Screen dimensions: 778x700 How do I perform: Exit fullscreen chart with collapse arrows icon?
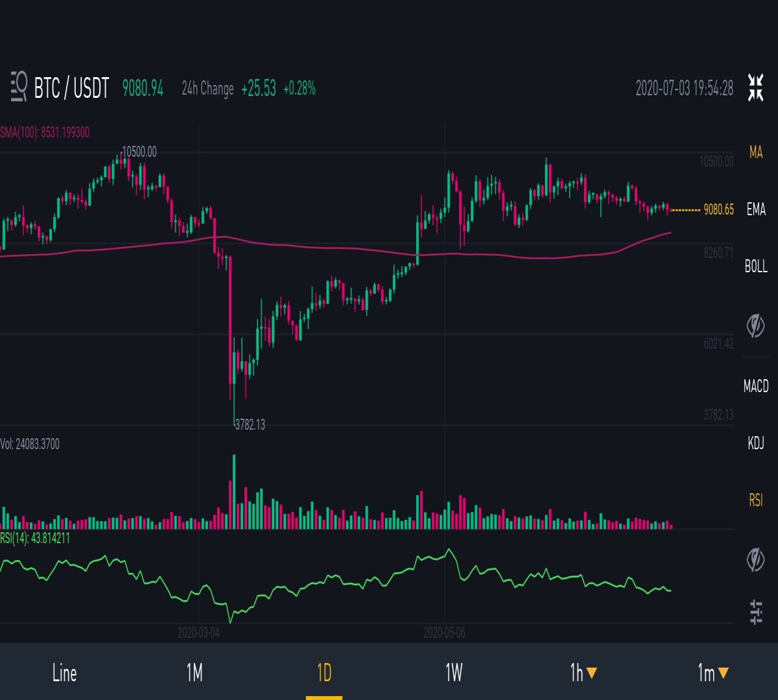click(755, 87)
